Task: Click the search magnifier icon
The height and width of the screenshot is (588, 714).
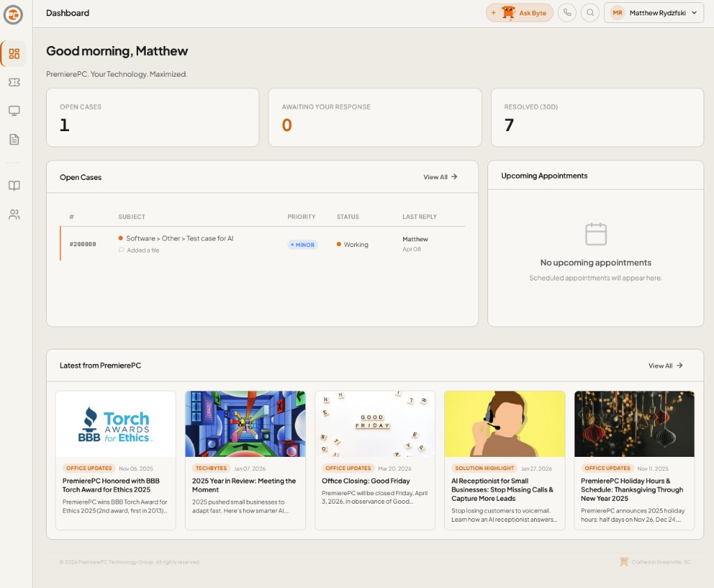Action: click(590, 13)
